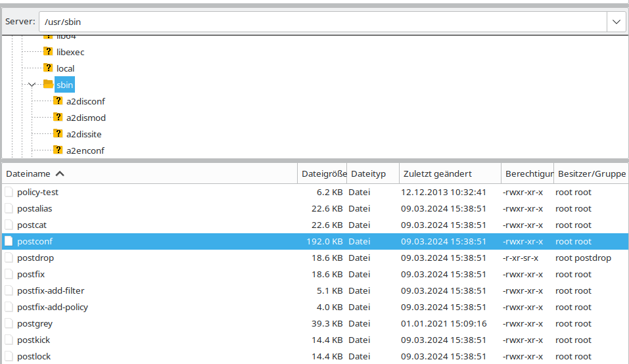Select the postfix-add-filter file row
The height and width of the screenshot is (364, 629).
pyautogui.click(x=51, y=291)
